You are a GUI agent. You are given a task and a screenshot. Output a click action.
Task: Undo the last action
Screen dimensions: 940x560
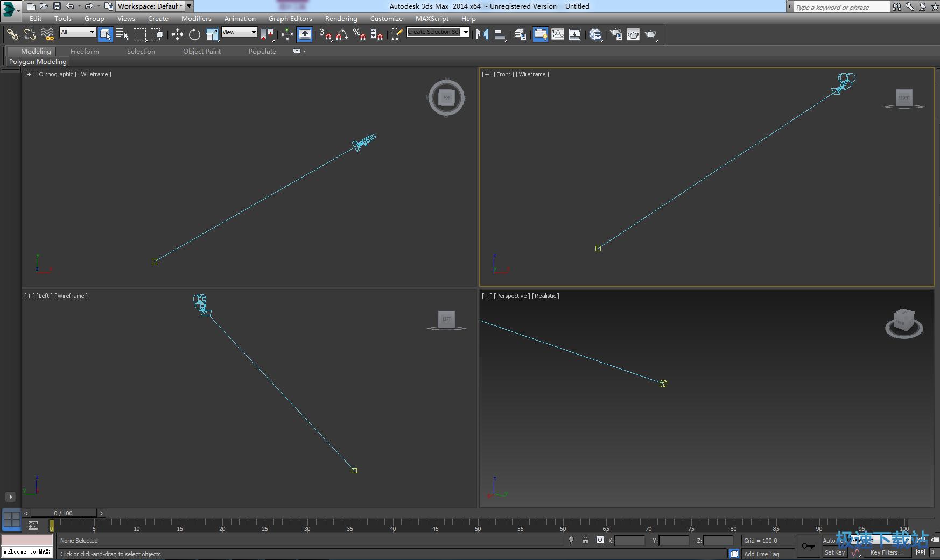click(x=70, y=6)
